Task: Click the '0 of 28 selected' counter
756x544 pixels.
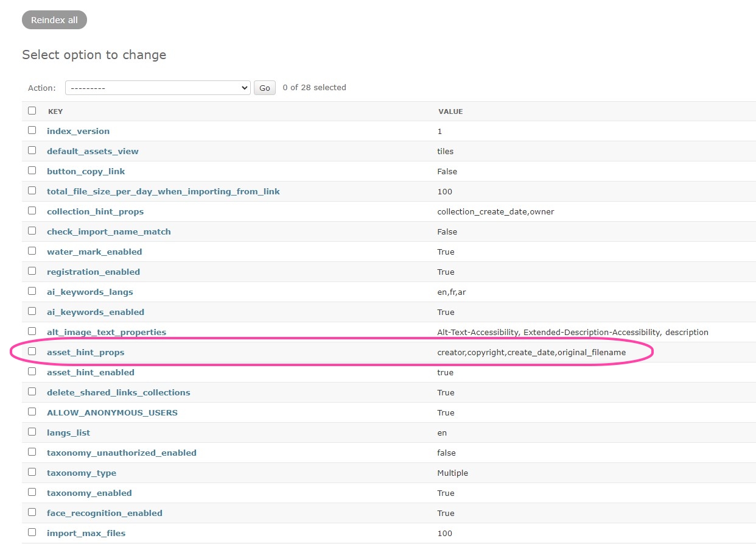Action: click(314, 88)
